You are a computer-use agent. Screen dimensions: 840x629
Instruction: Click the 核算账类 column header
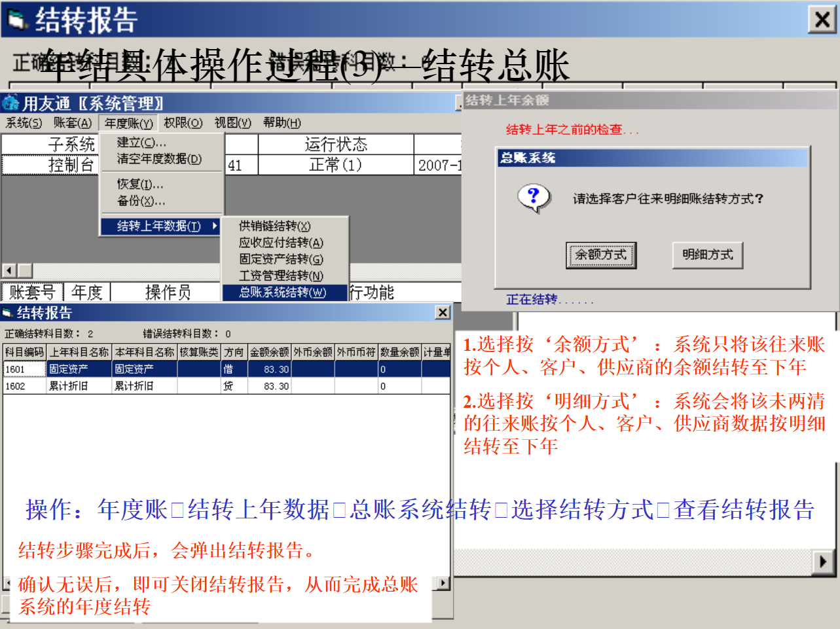point(199,352)
